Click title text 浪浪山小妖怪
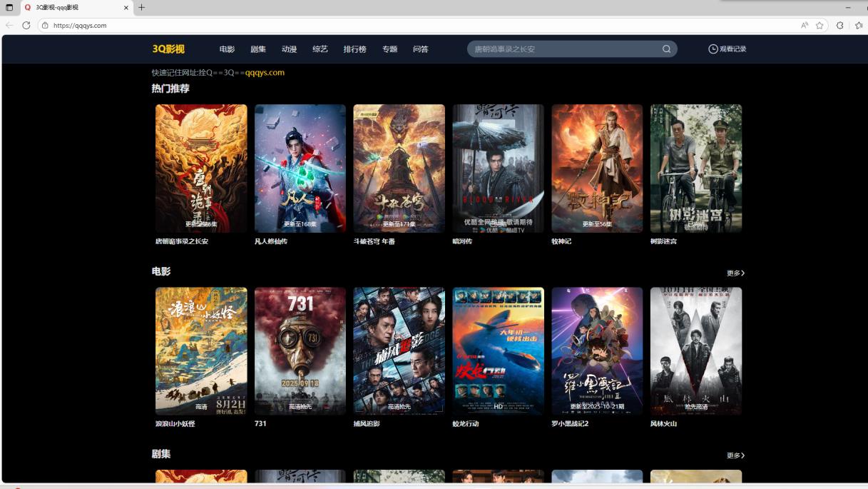Image resolution: width=868 pixels, height=489 pixels. click(175, 424)
